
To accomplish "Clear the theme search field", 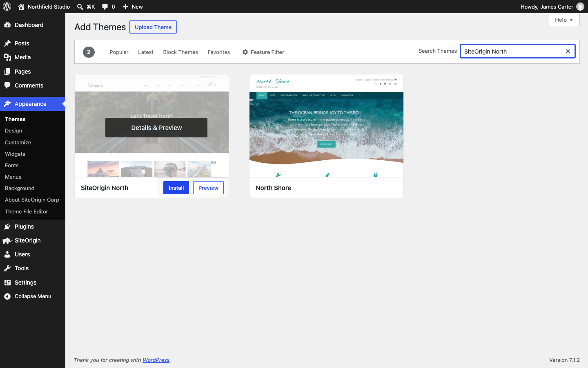I will pyautogui.click(x=568, y=51).
